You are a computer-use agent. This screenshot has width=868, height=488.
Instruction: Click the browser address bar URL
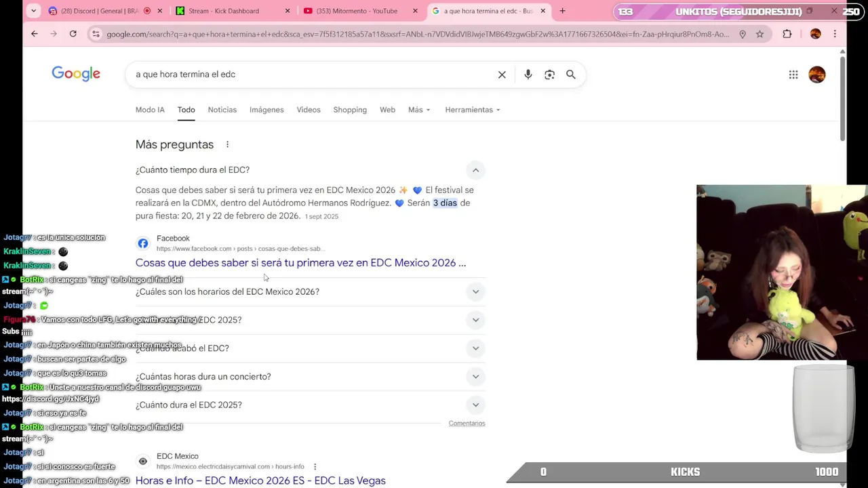pyautogui.click(x=418, y=34)
